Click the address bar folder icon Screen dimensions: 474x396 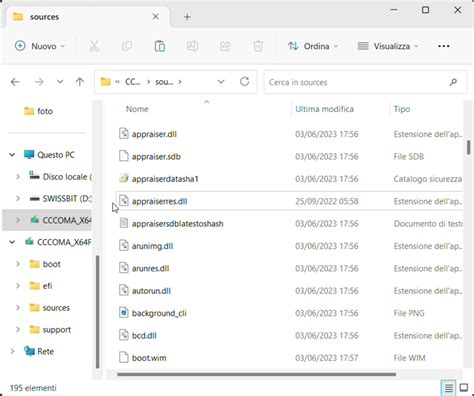coord(106,81)
